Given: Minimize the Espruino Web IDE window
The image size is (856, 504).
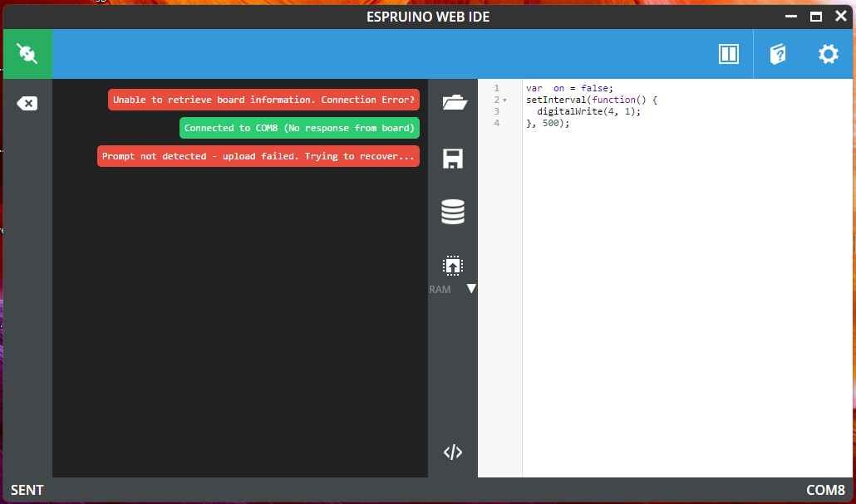Looking at the screenshot, I should click(791, 17).
